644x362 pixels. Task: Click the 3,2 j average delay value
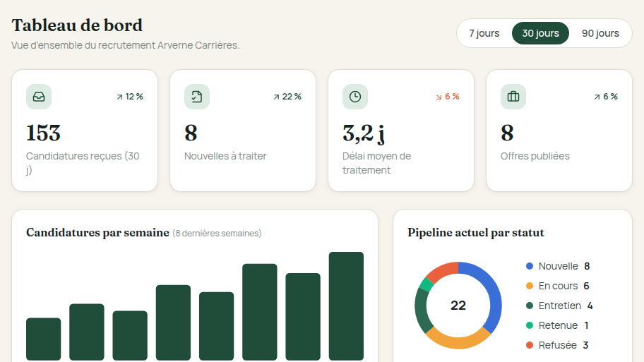point(364,134)
